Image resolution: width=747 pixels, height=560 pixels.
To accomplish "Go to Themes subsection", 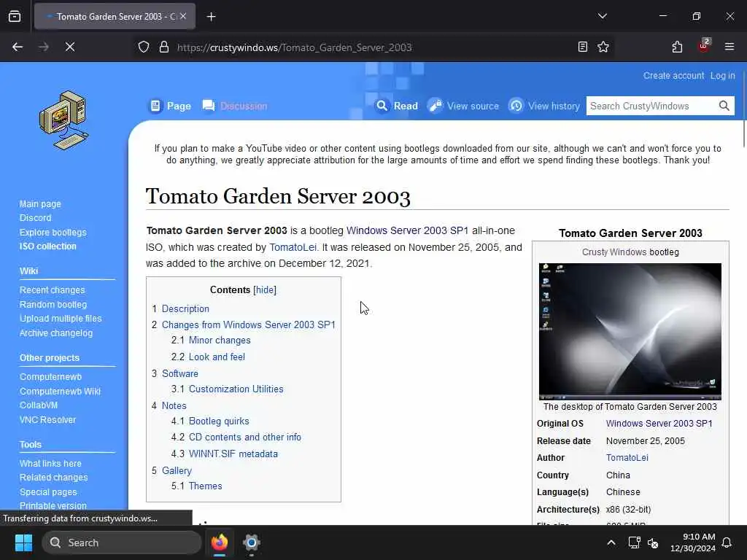I will [x=205, y=486].
